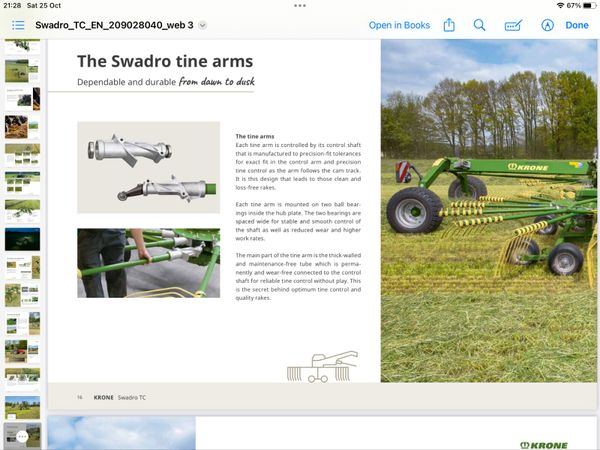
Task: Toggle the thumbnail sidebar list icon
Action: pos(18,25)
